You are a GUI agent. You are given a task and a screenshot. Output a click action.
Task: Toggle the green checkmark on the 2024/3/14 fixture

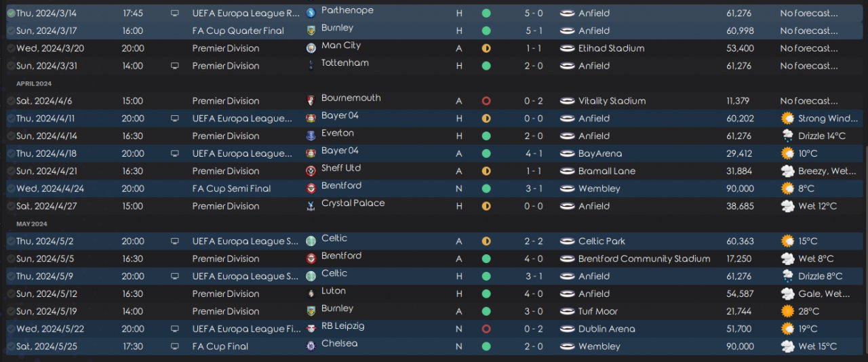[x=11, y=13]
